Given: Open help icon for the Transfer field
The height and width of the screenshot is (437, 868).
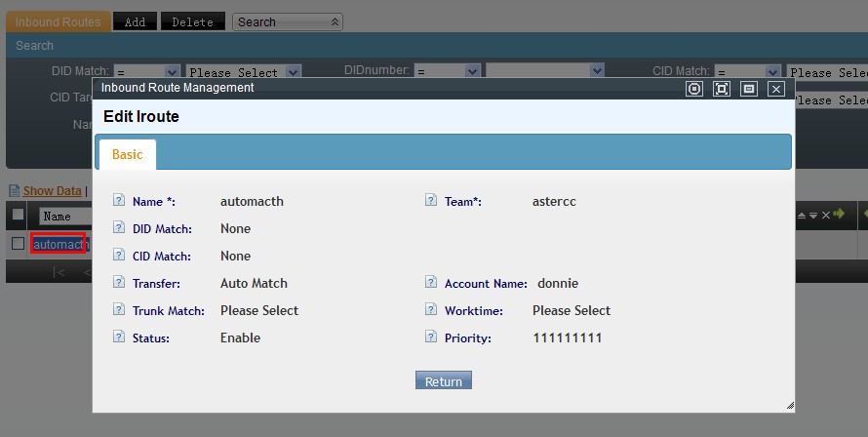Looking at the screenshot, I should tap(119, 283).
